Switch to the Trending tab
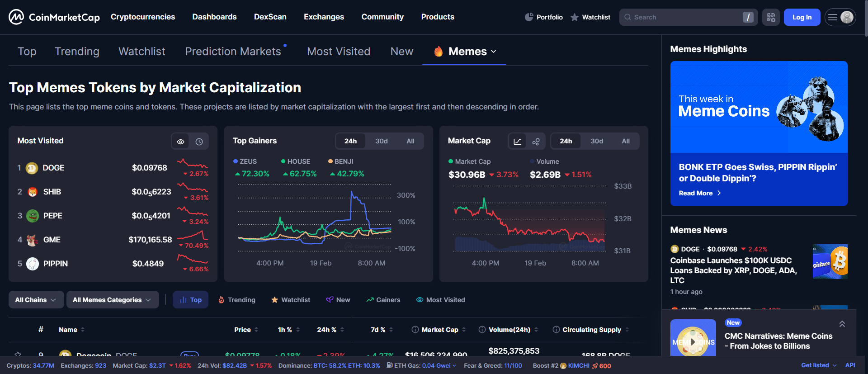Viewport: 868px width, 374px height. (x=77, y=52)
